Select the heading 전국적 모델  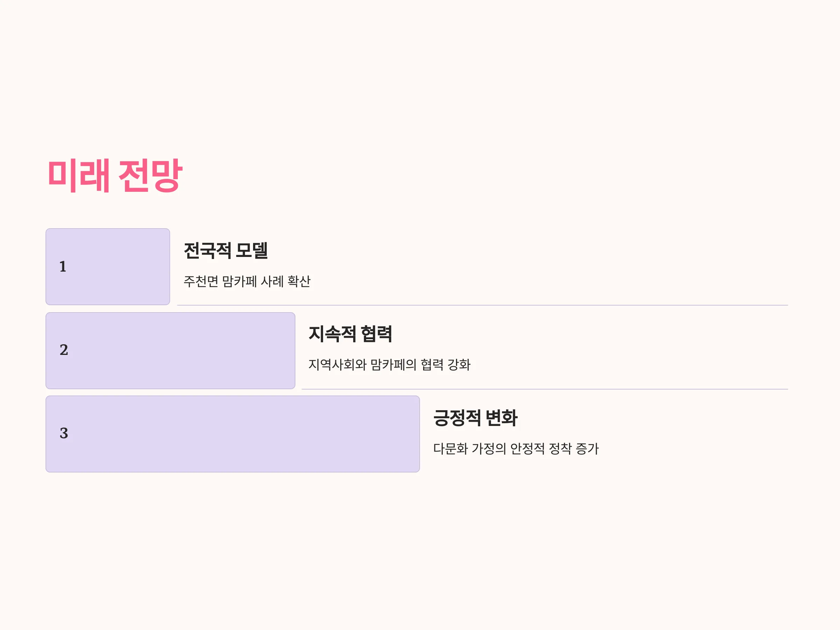[x=226, y=251]
